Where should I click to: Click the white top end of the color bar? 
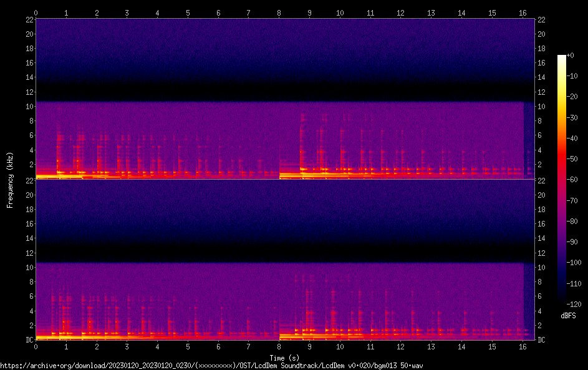(562, 57)
